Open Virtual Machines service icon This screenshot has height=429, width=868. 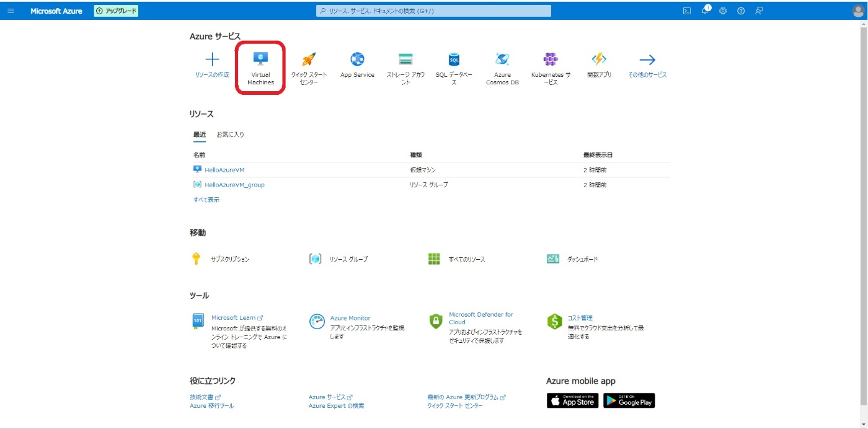pyautogui.click(x=260, y=59)
